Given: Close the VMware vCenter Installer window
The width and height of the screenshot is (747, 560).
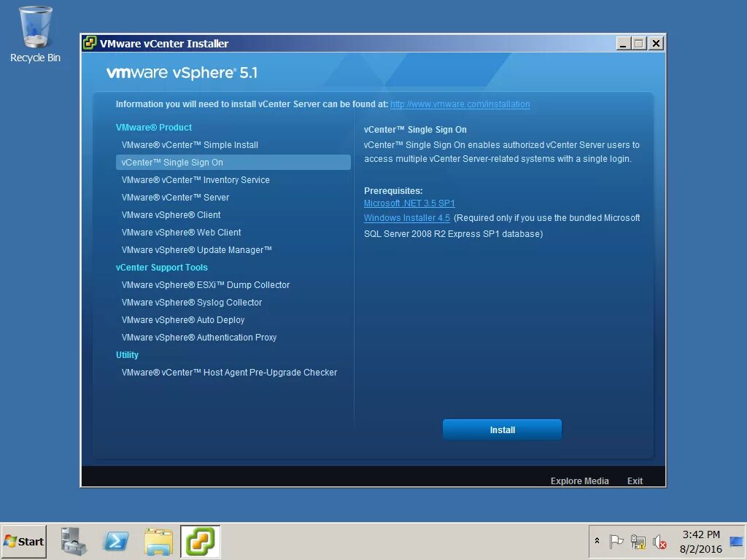Looking at the screenshot, I should click(x=656, y=43).
